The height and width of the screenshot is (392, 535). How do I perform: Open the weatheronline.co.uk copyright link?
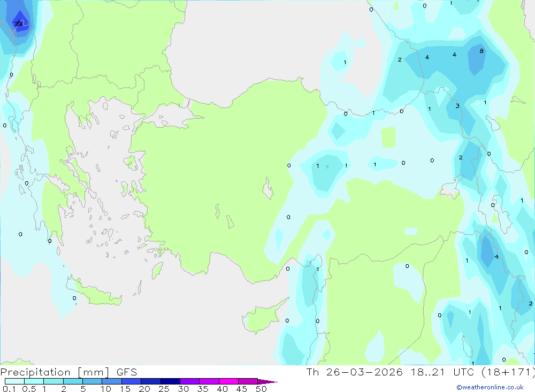pyautogui.click(x=490, y=387)
